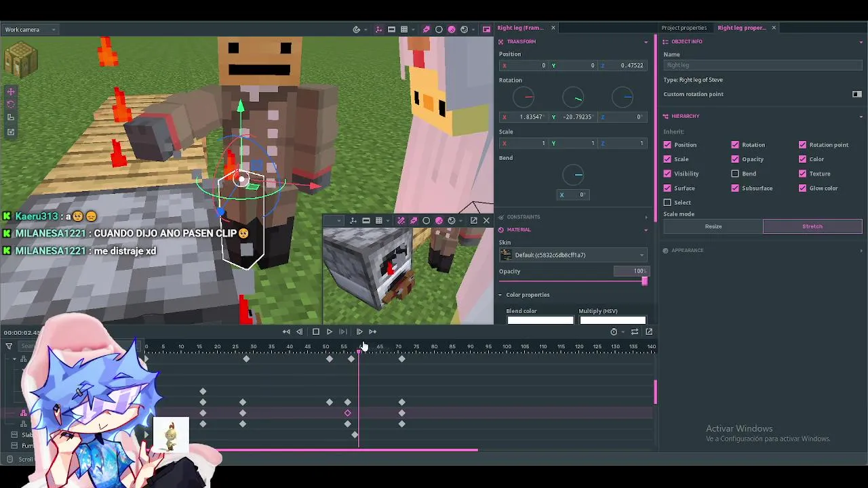868x488 pixels.
Task: Choose Stretch scale mode
Action: (812, 226)
